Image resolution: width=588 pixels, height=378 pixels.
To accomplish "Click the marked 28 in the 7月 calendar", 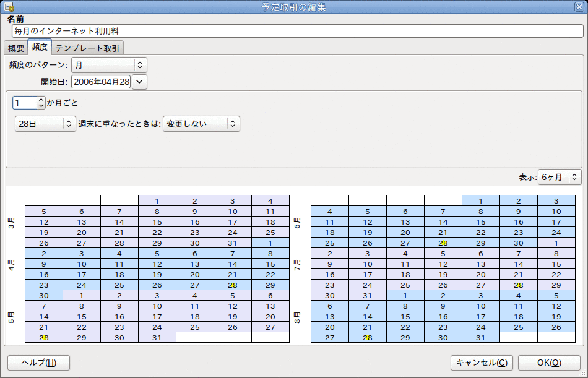I will coord(519,285).
